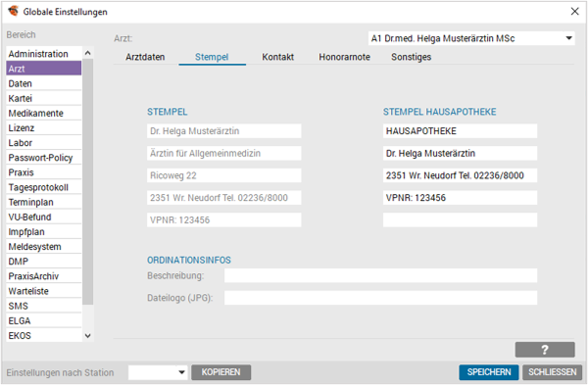588x385 pixels.
Task: Choose SMS in the Bereich list
Action: pyautogui.click(x=44, y=306)
